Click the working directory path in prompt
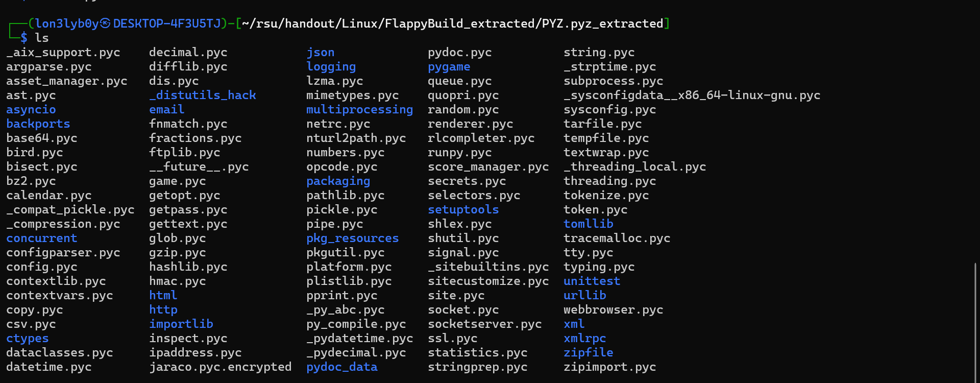The width and height of the screenshot is (980, 383). pyautogui.click(x=452, y=23)
